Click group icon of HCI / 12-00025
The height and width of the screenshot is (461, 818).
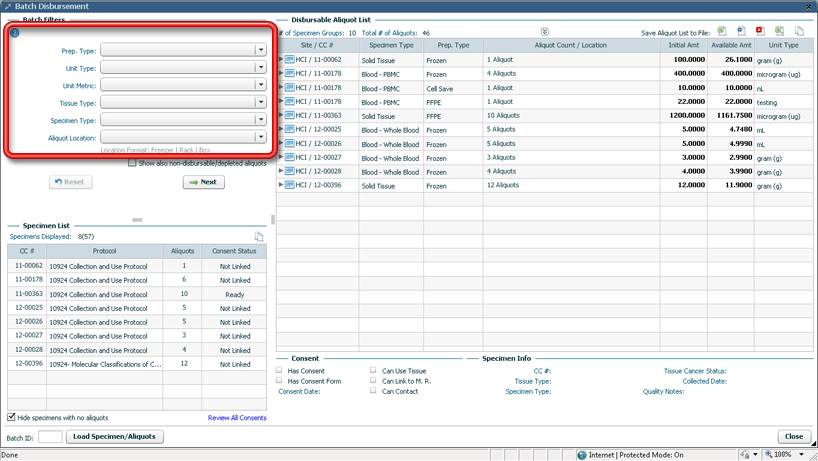coord(290,129)
